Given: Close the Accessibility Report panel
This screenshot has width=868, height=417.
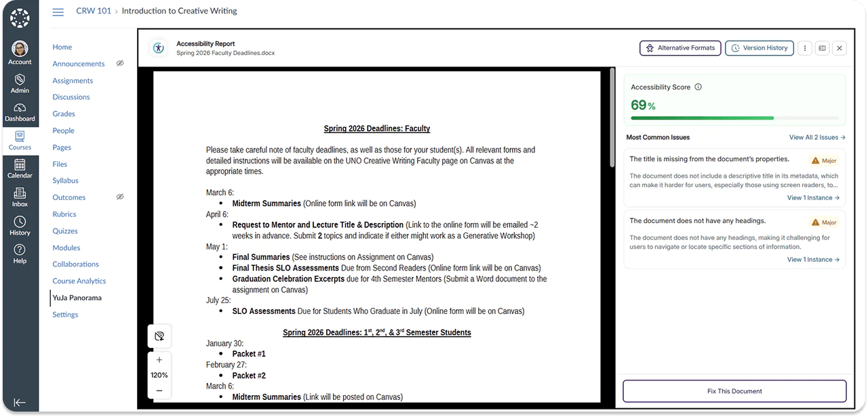Looking at the screenshot, I should 840,48.
